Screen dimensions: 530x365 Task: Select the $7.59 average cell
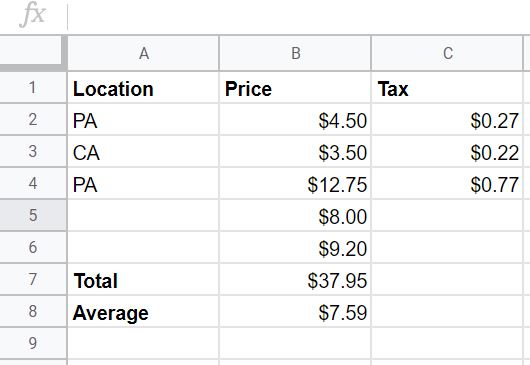(295, 311)
